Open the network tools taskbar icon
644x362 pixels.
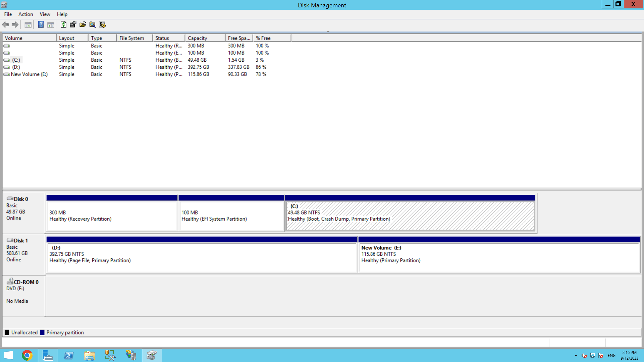click(110, 355)
